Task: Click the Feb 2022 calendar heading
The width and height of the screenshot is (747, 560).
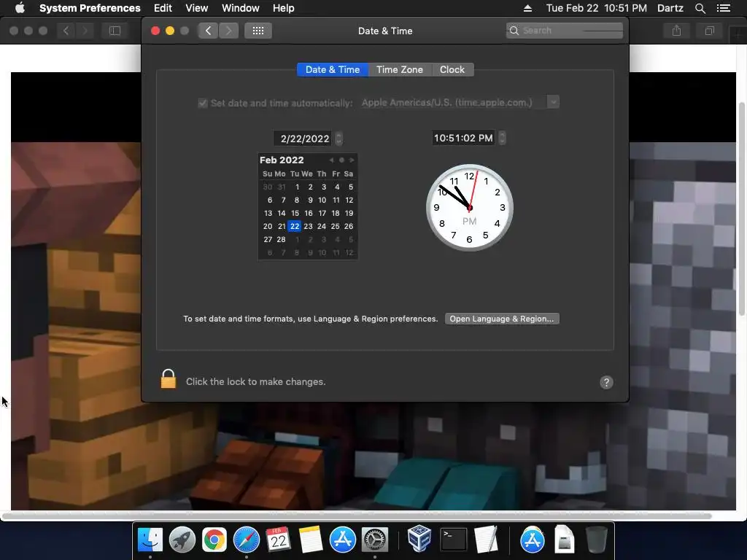Action: click(x=282, y=160)
